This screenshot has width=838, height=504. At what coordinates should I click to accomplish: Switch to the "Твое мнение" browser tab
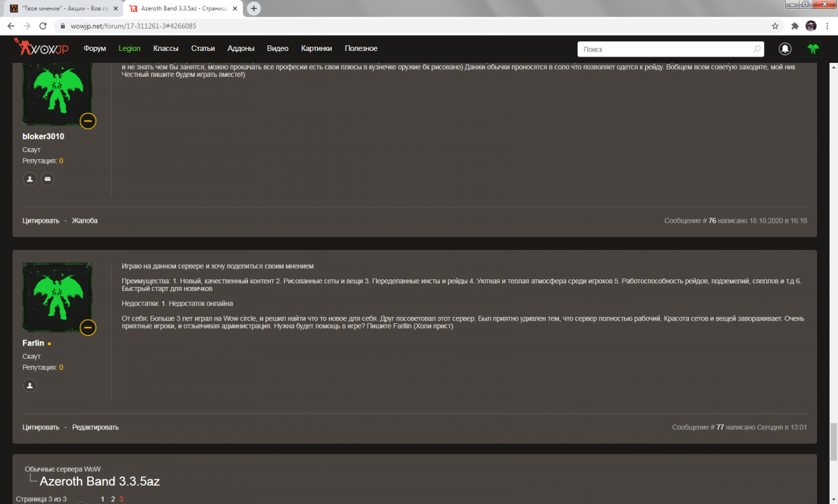tap(63, 8)
